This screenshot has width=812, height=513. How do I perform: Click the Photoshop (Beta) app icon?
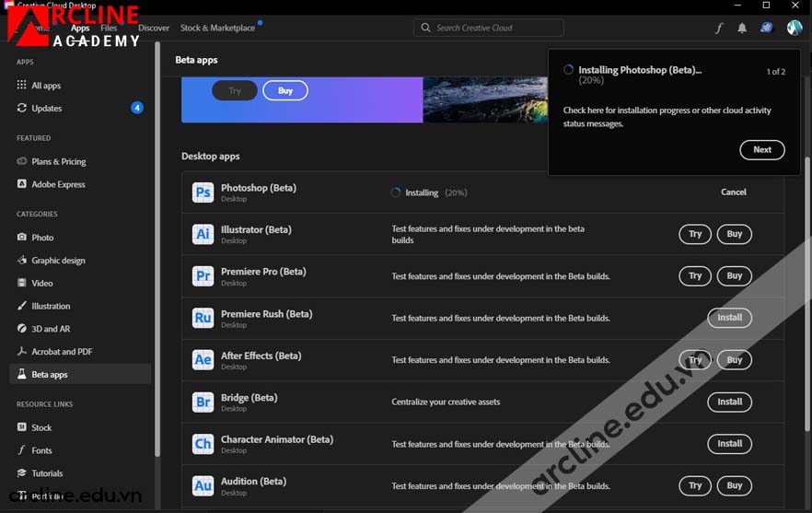tap(203, 192)
